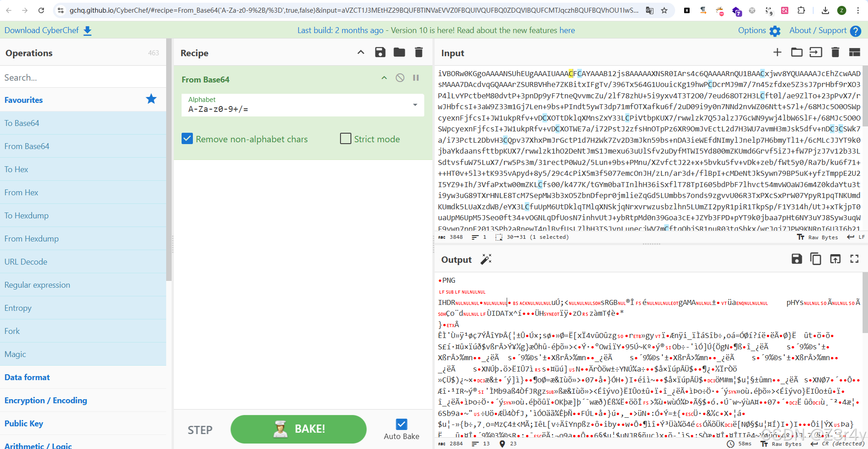Open About / Support link
The height and width of the screenshot is (449, 868).
(825, 30)
